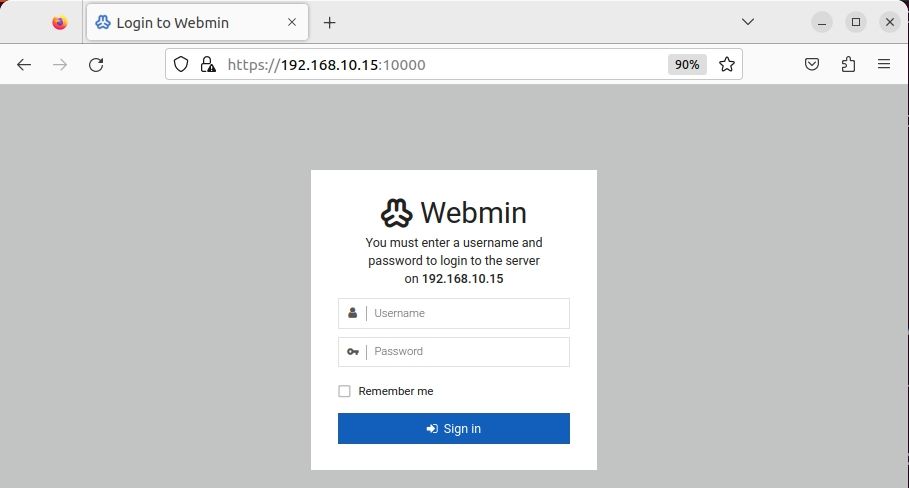The image size is (909, 488).
Task: Open a new tab with the plus button
Action: click(x=329, y=23)
